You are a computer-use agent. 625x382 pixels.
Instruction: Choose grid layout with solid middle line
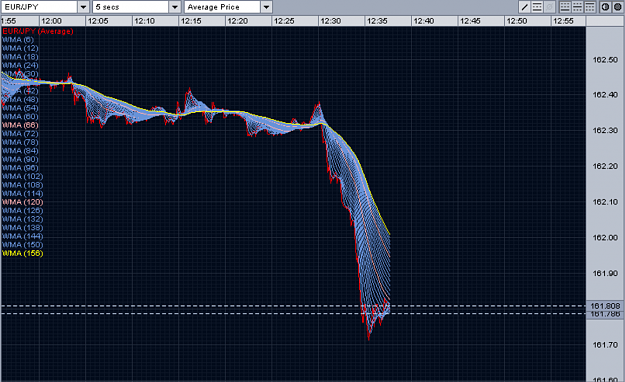[577, 7]
